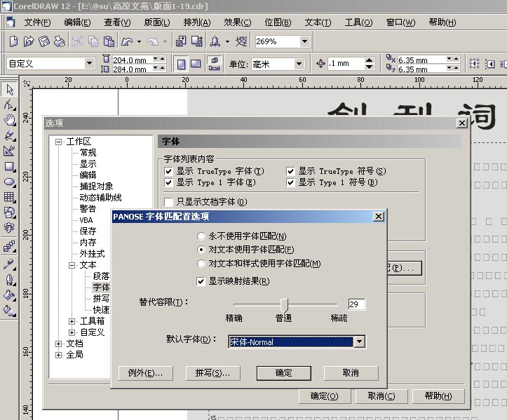Image resolution: width=507 pixels, height=420 pixels.
Task: Open the zoom level 269% dropdown
Action: 304,41
